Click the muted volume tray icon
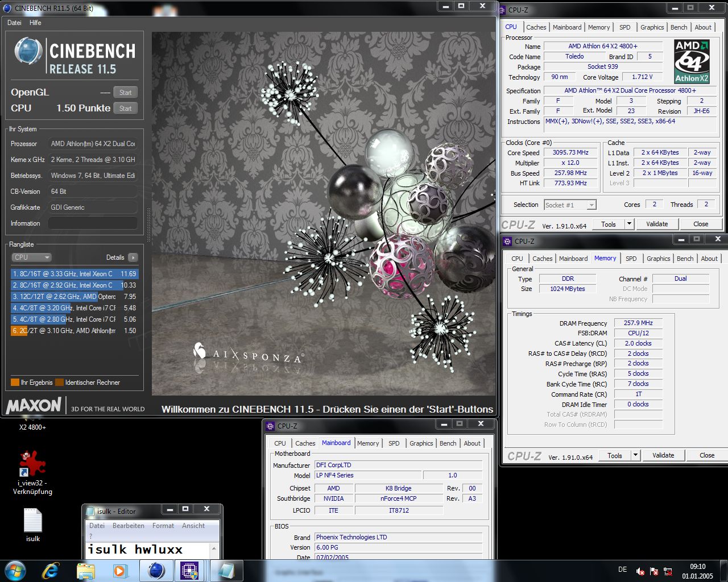 (x=640, y=571)
